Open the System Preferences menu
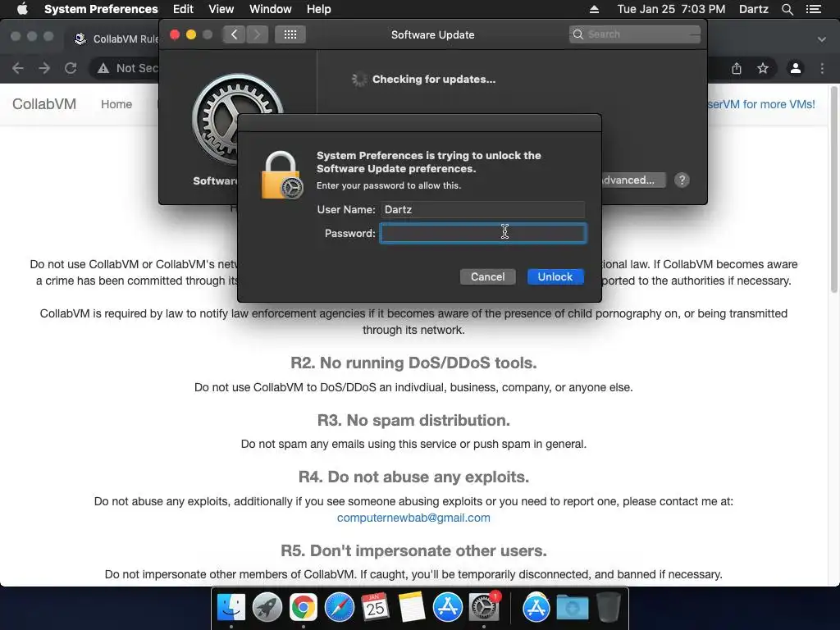This screenshot has height=630, width=840. pyautogui.click(x=101, y=9)
